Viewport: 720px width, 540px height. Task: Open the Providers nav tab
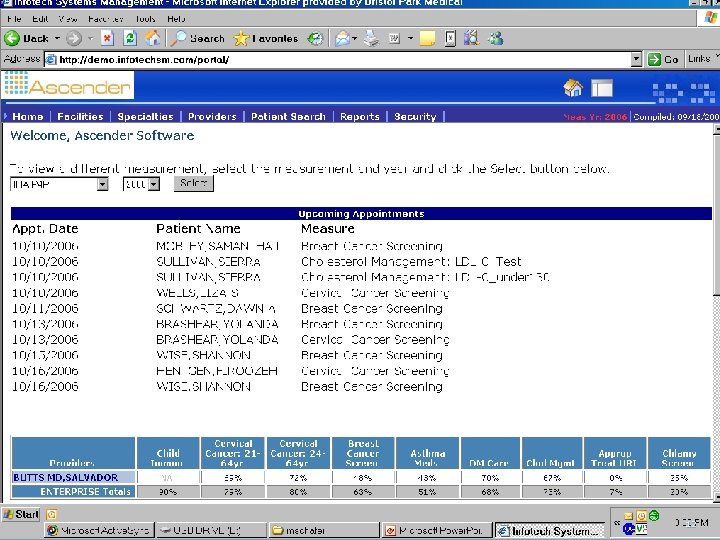(x=212, y=117)
